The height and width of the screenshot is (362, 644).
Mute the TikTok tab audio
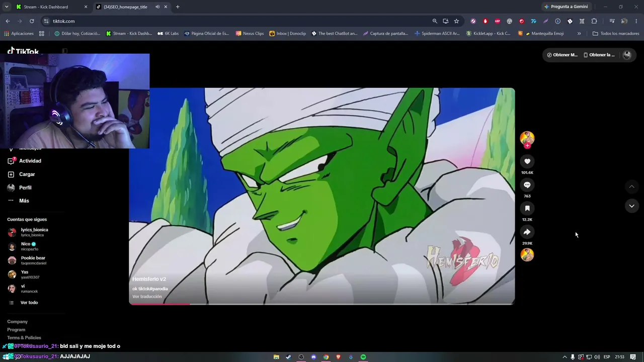click(157, 7)
